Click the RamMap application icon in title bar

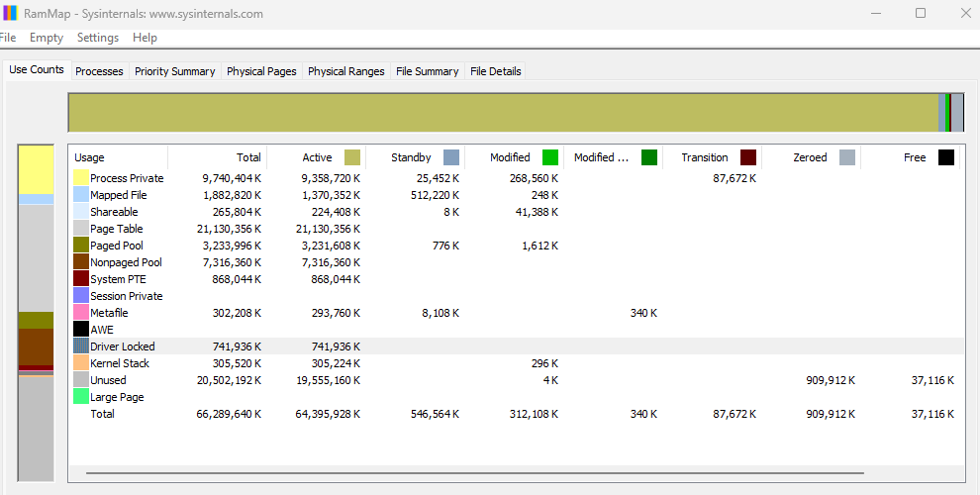click(10, 13)
